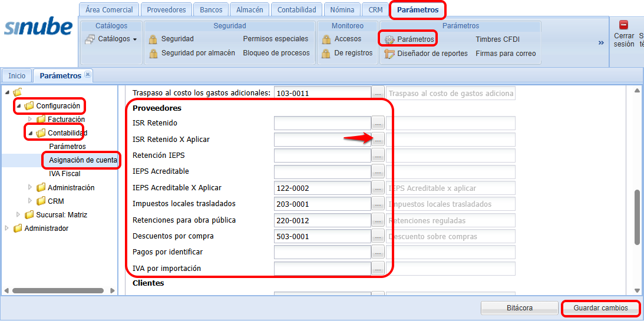Click the Accesos padlock icon
The image size is (644, 321).
[x=326, y=39]
